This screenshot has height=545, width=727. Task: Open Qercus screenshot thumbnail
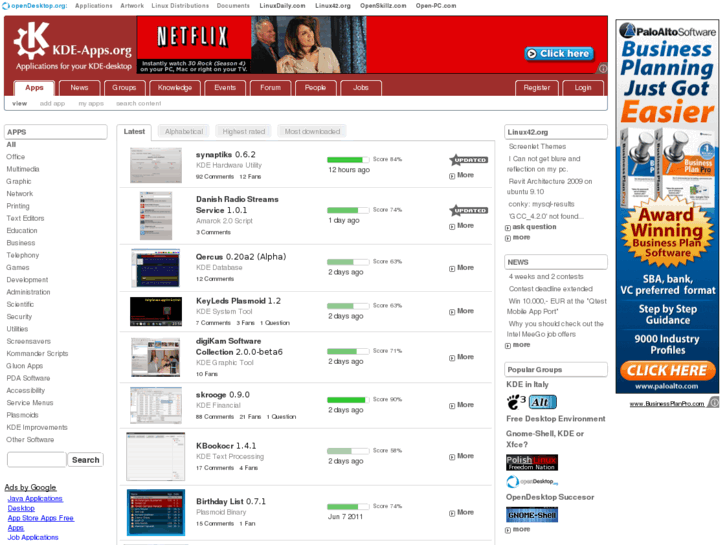click(155, 268)
